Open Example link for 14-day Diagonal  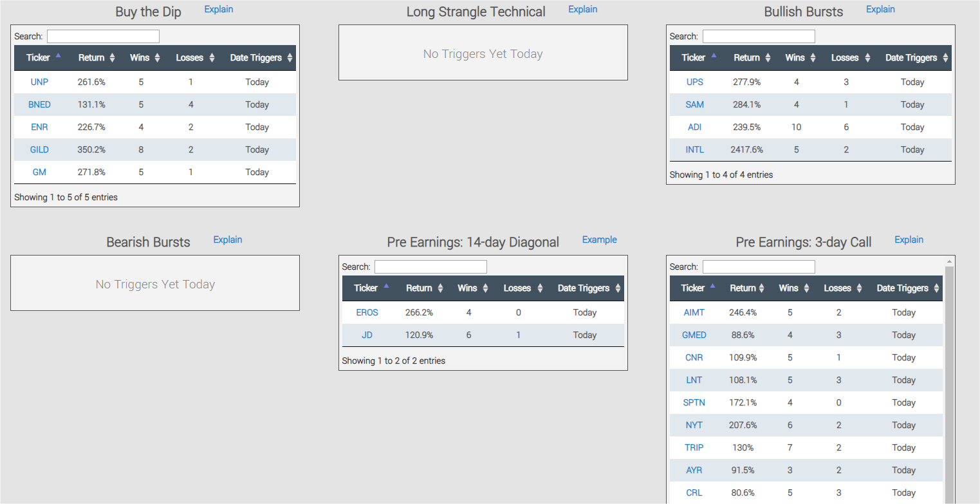pos(599,240)
